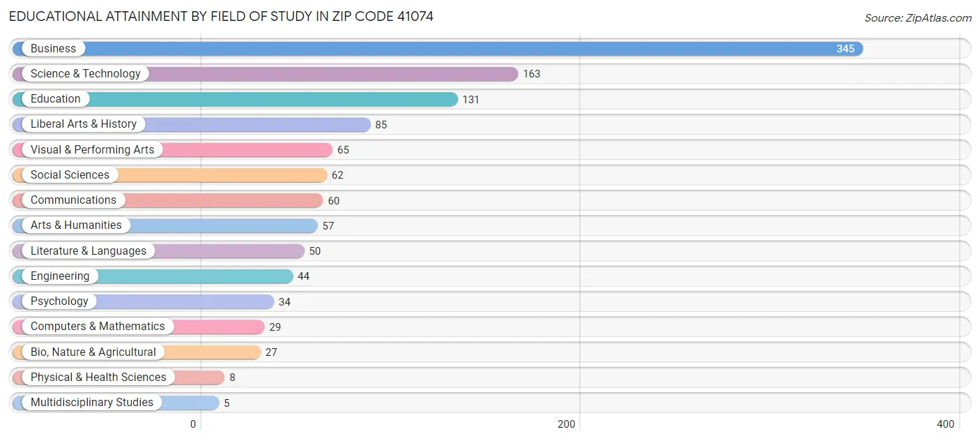Click the Psychology label
Screen dimensions: 980x441
click(59, 301)
